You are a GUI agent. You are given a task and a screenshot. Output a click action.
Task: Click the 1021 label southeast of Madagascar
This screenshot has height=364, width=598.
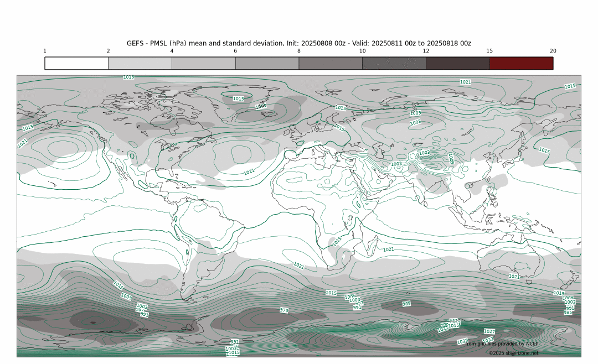pyautogui.click(x=389, y=249)
